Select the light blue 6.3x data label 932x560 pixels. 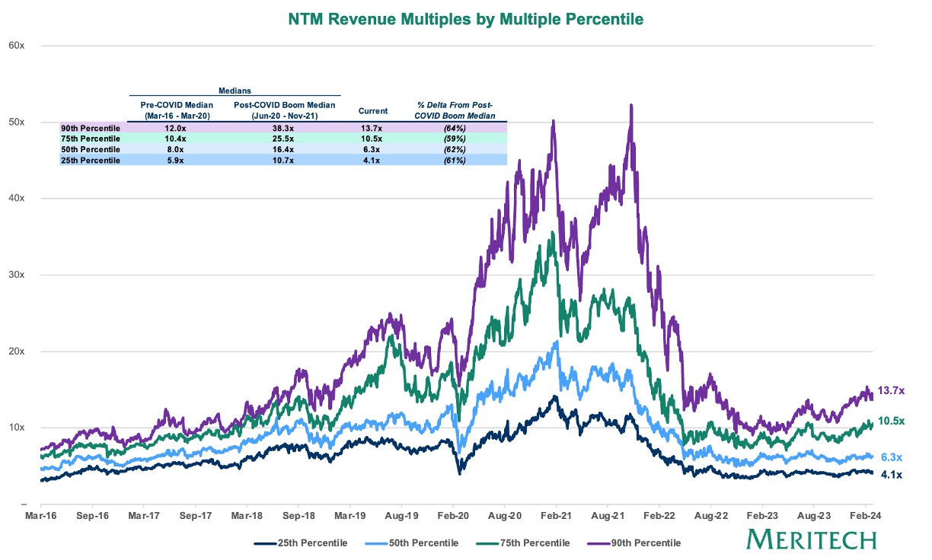[890, 457]
